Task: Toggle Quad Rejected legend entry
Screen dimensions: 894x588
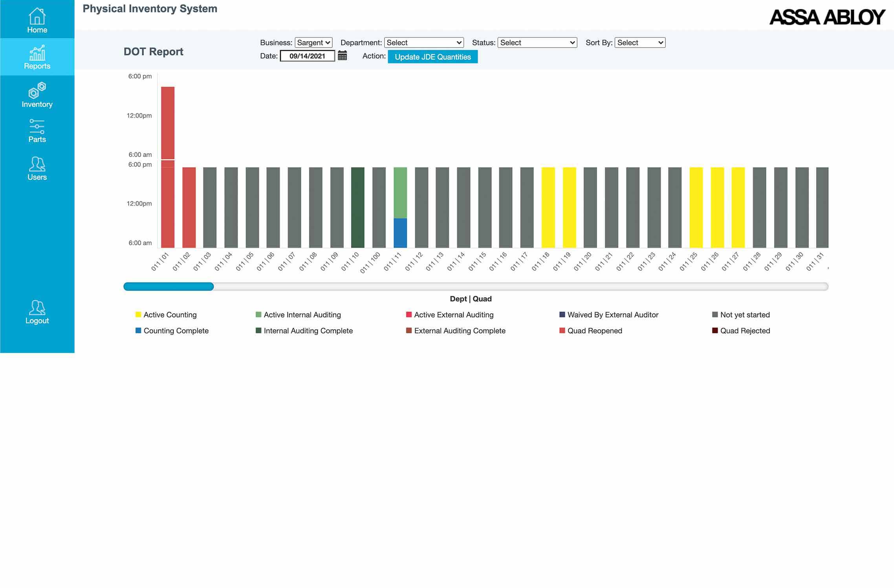Action: [741, 331]
